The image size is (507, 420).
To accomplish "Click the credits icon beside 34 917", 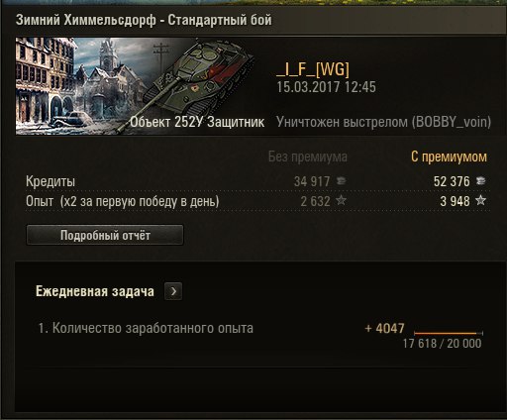I will pyautogui.click(x=341, y=180).
